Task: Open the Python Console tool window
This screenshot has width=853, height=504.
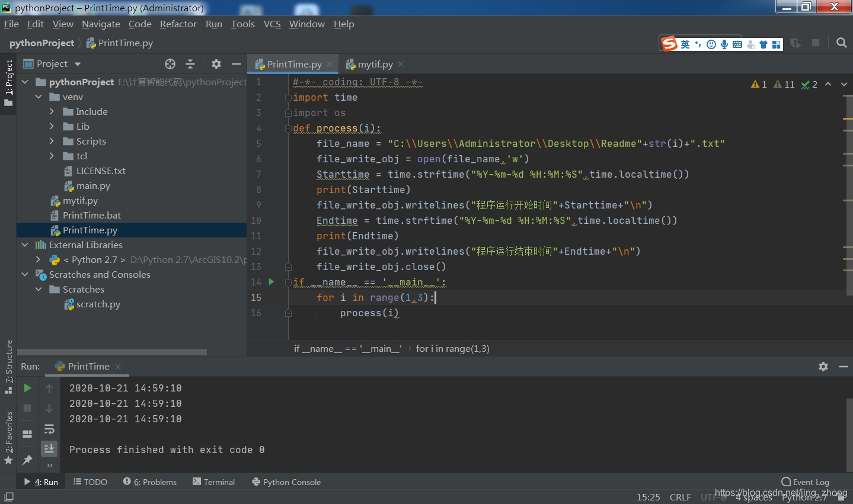Action: tap(286, 482)
